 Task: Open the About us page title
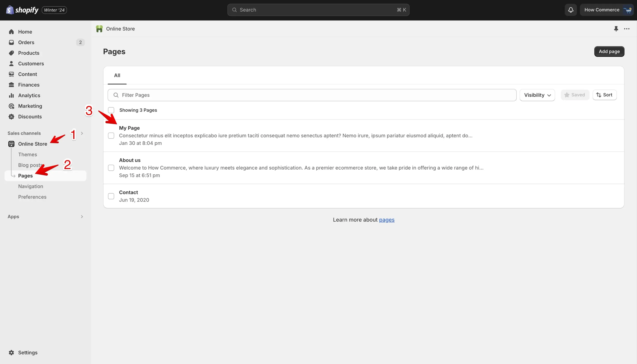tap(130, 160)
